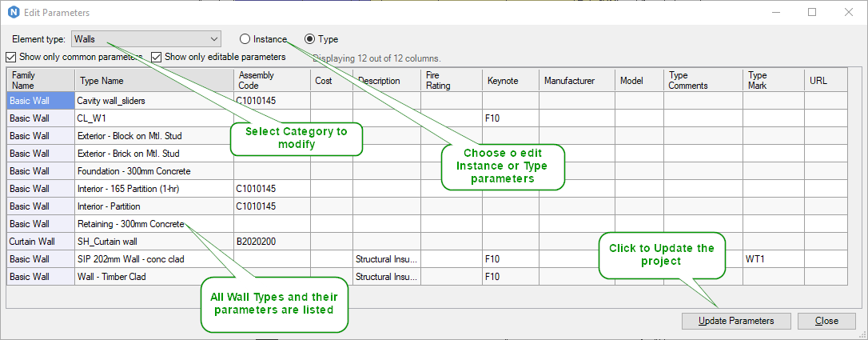Select Wall - Timber Clad type name

(153, 277)
